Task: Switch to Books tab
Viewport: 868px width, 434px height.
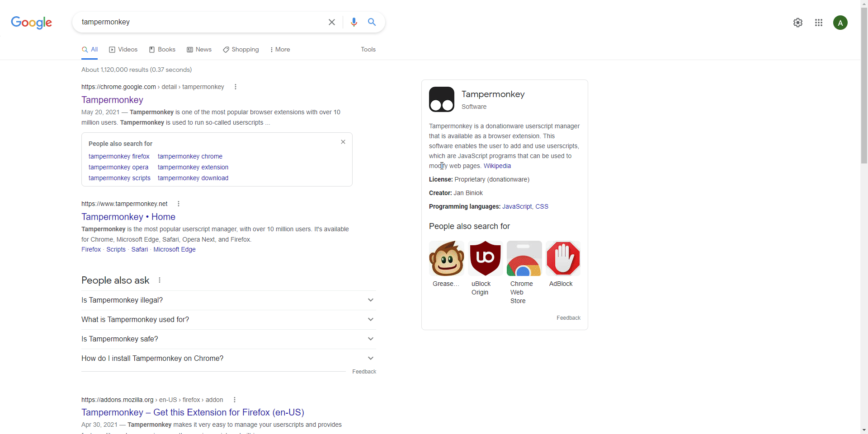Action: coord(162,50)
